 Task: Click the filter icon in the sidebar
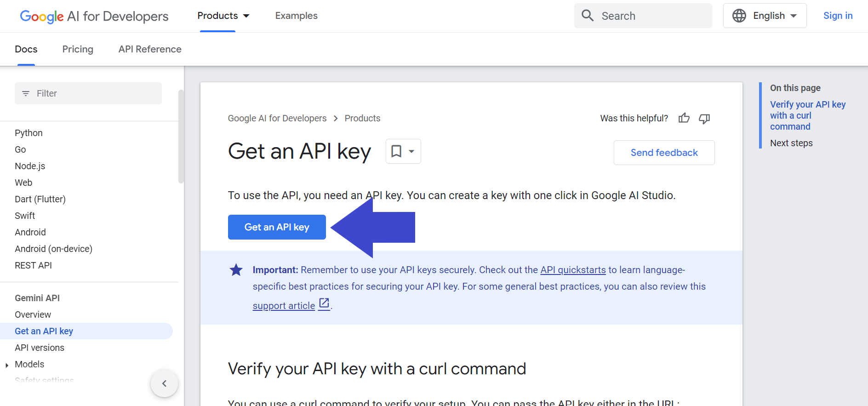[x=26, y=93]
